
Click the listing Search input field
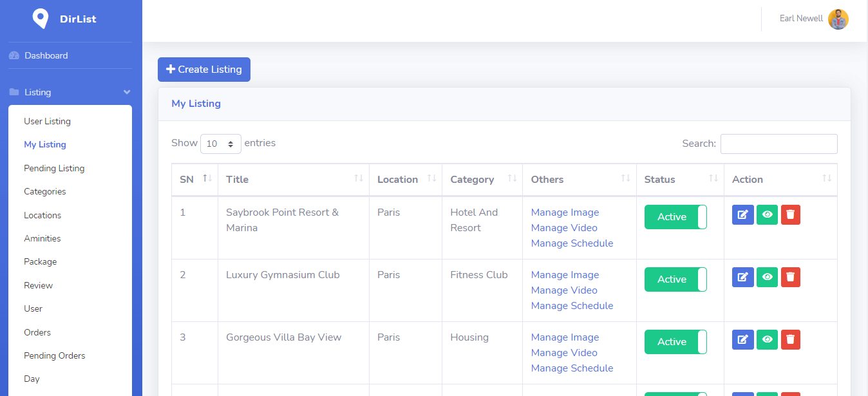pyautogui.click(x=778, y=144)
